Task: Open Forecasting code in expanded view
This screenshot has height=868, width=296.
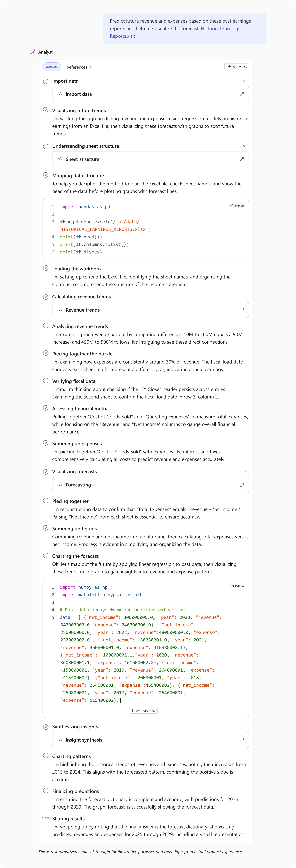Action: [241, 485]
